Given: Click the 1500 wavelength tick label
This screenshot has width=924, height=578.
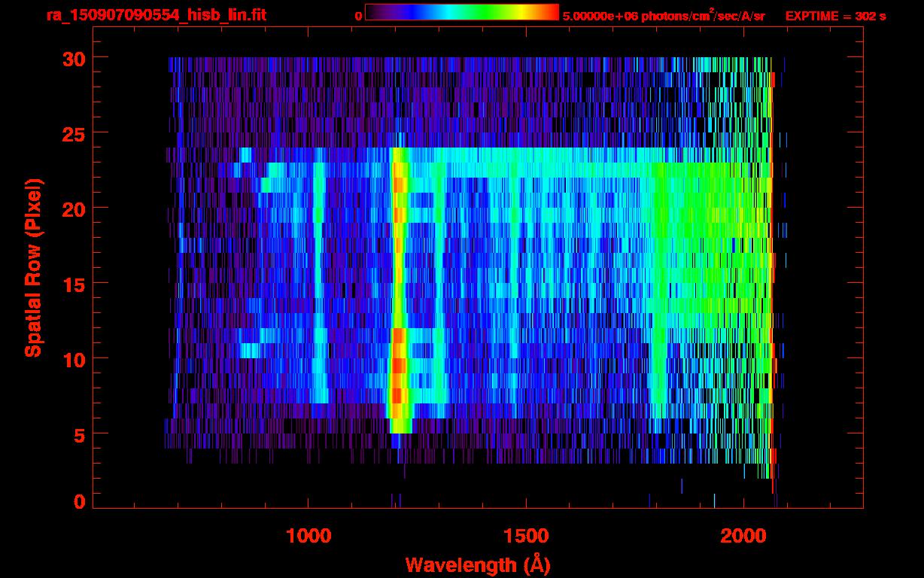Looking at the screenshot, I should pos(526,536).
